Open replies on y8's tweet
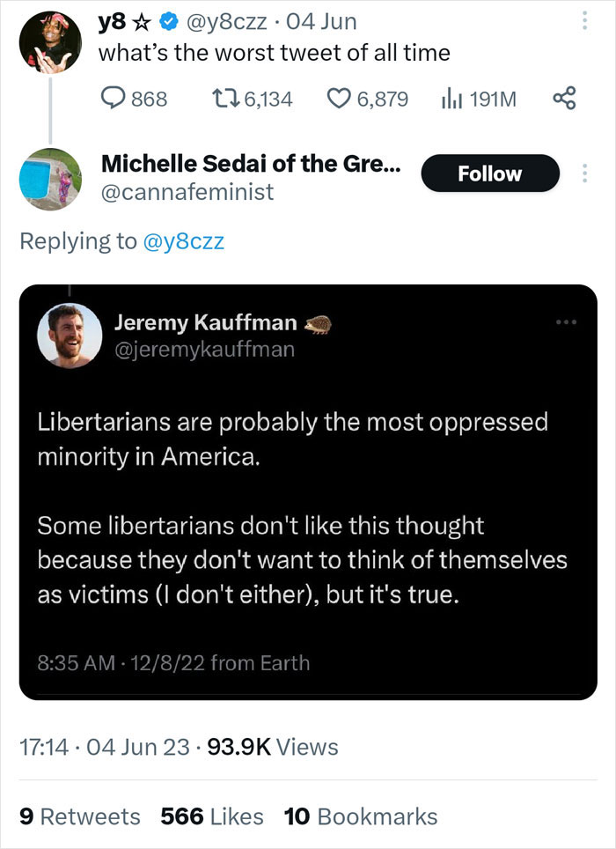 tap(114, 98)
